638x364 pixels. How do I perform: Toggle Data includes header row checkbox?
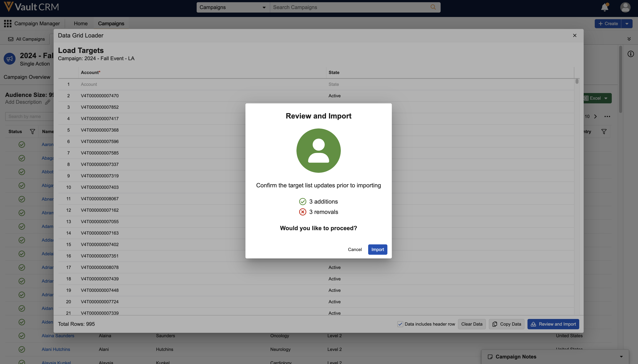tap(400, 324)
